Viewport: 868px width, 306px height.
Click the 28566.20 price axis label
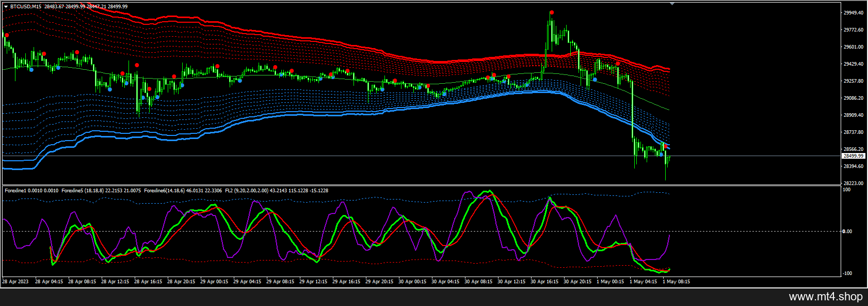point(854,149)
